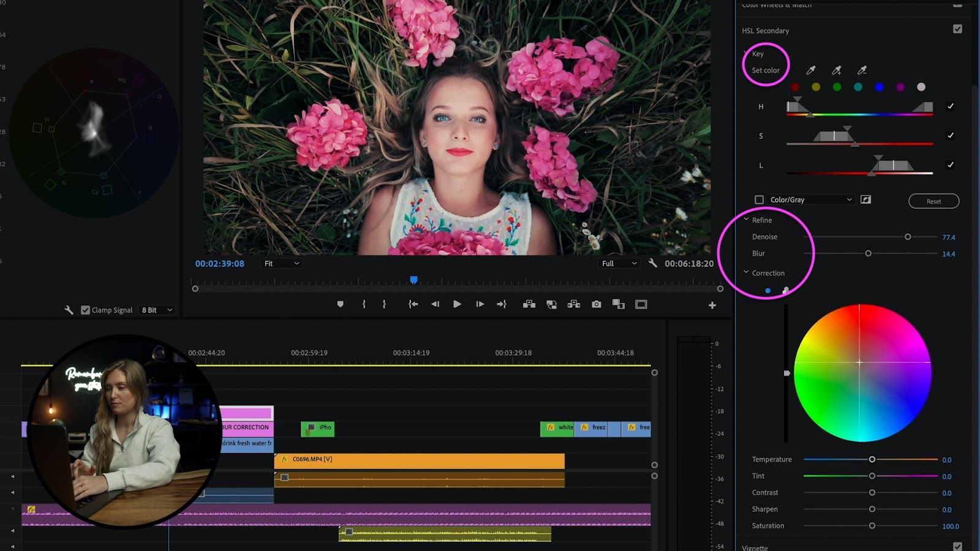Toggle the Clamp Signal checkbox

click(86, 310)
